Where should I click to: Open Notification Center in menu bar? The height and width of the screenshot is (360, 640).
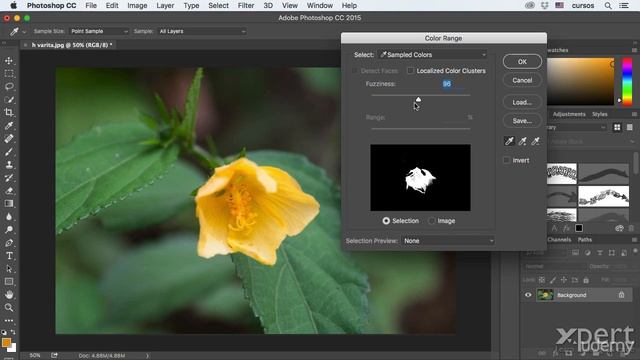tap(624, 6)
